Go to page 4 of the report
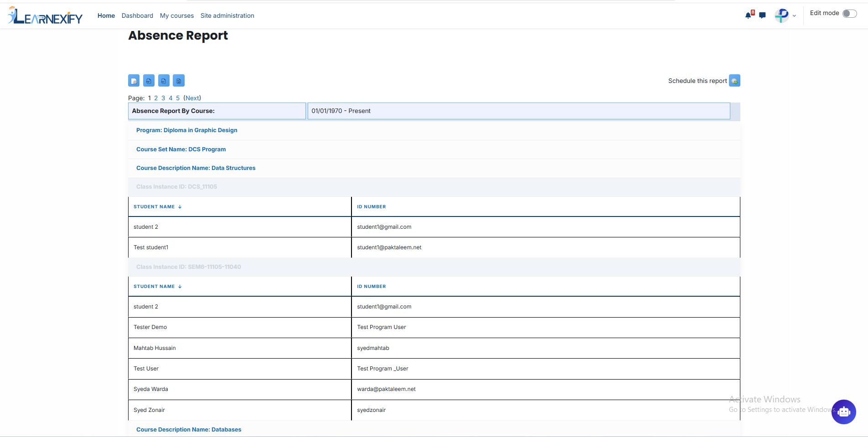 coord(170,98)
